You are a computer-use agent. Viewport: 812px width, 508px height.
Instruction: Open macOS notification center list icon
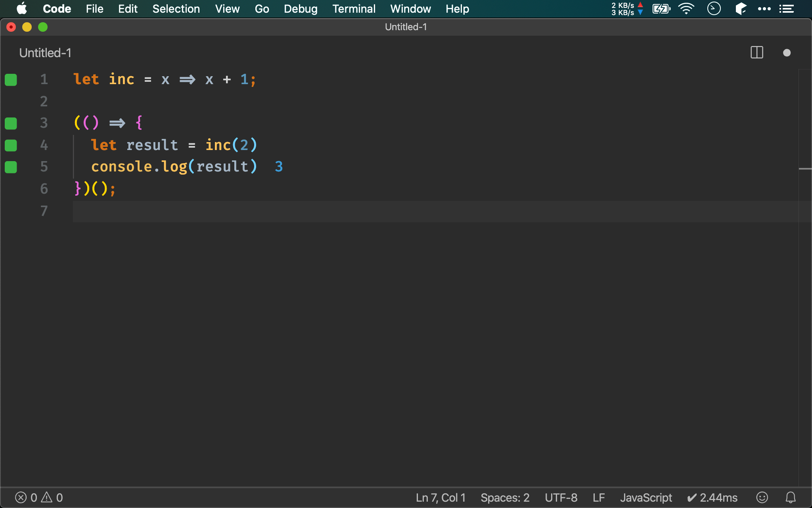tap(786, 9)
